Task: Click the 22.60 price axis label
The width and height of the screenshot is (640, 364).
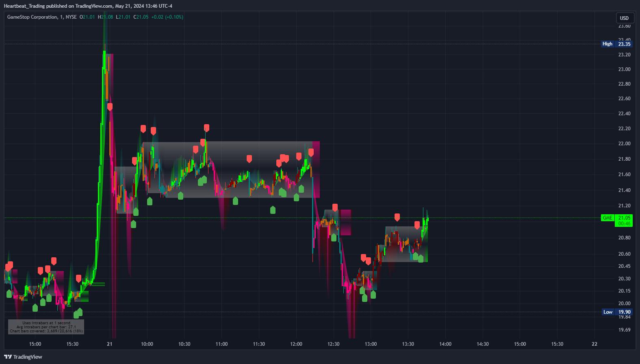Action: pos(624,99)
